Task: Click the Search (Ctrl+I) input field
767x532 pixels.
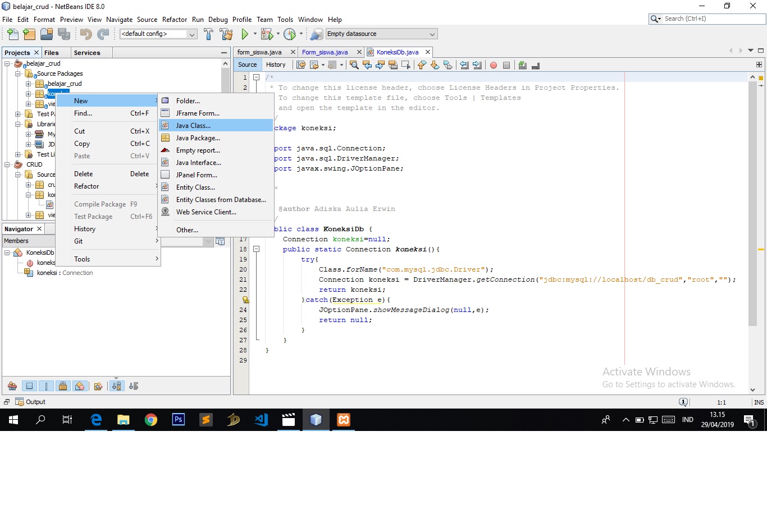Action: [713, 19]
